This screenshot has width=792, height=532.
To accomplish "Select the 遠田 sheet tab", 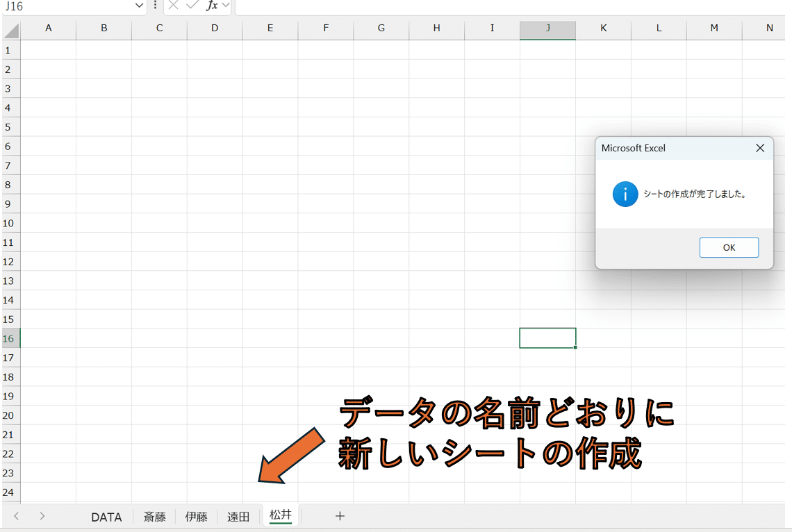I will (x=238, y=517).
